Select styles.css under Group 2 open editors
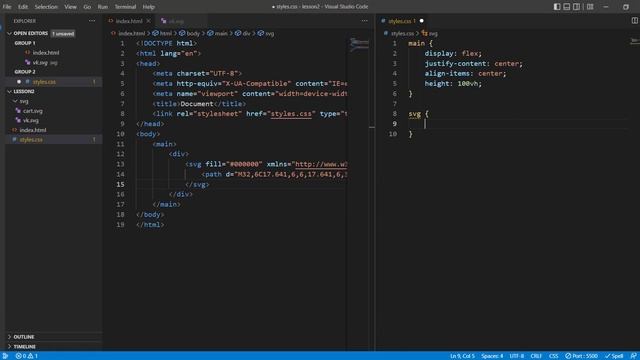This screenshot has height=360, width=640. (44, 82)
